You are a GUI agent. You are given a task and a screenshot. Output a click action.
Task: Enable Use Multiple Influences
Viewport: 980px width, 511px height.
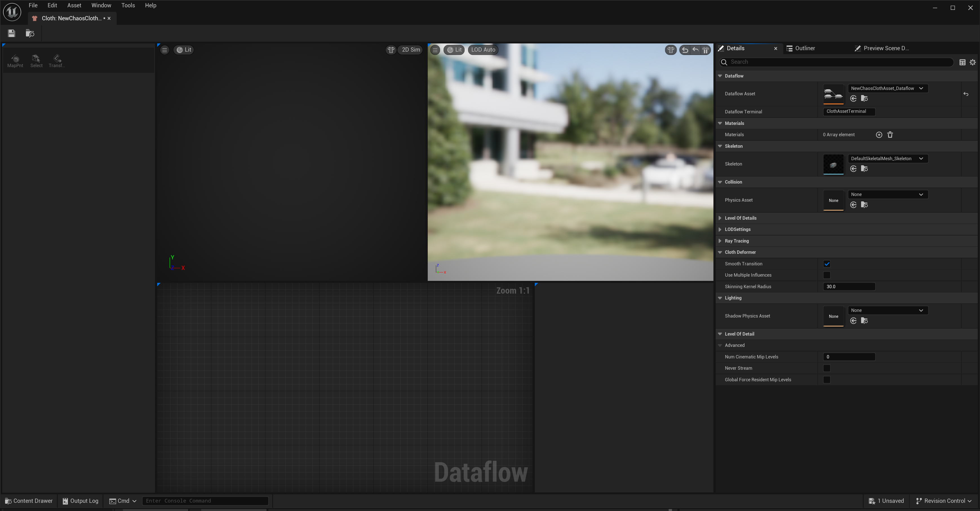[826, 275]
